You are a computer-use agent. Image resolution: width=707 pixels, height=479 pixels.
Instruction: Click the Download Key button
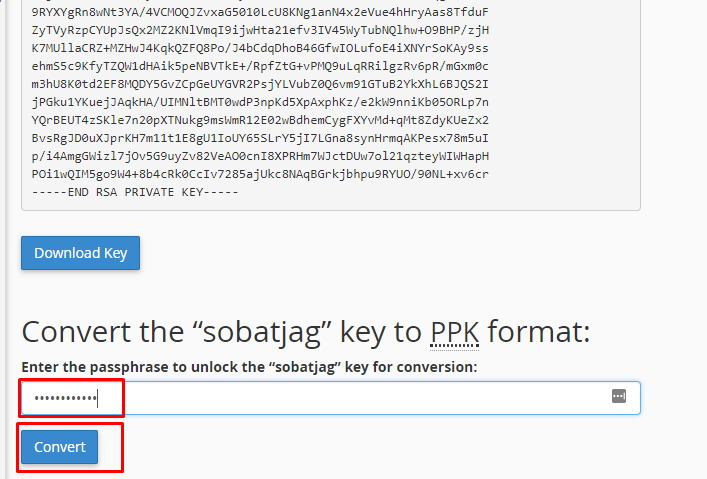point(80,253)
